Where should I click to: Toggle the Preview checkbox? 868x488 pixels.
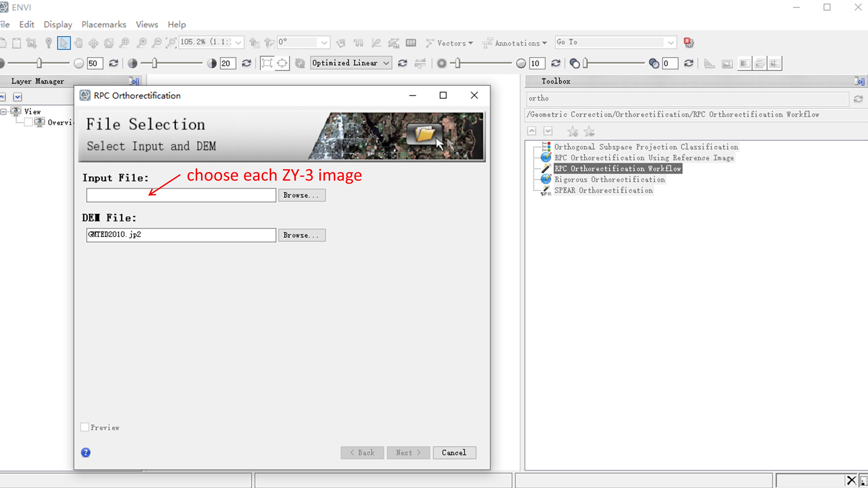[85, 427]
